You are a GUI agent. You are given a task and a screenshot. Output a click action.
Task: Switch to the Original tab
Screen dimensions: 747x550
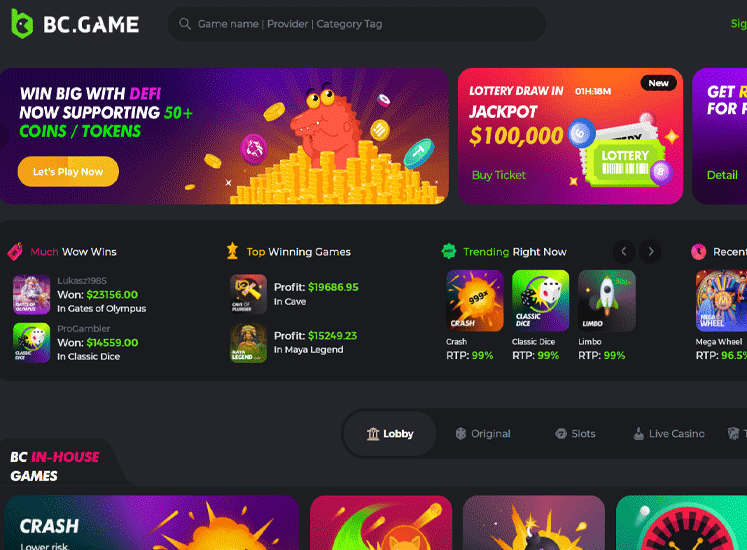pos(483,434)
